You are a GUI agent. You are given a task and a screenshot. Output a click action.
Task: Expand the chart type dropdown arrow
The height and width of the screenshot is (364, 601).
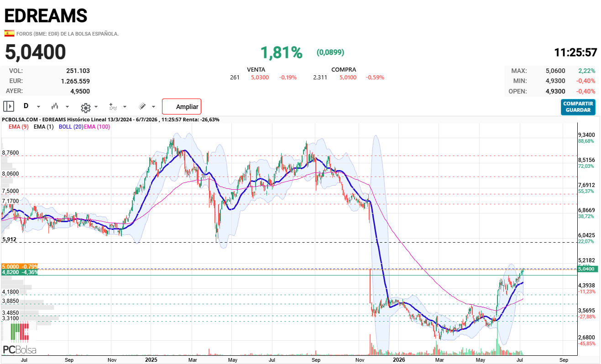click(x=68, y=107)
